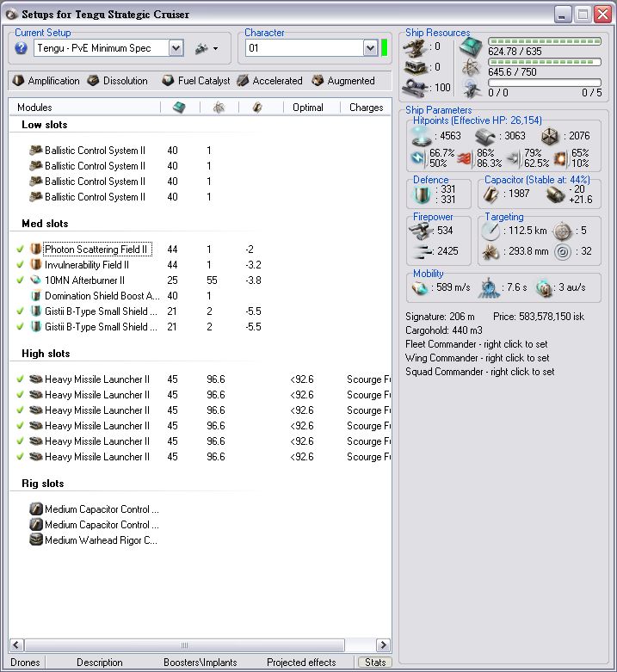The image size is (617, 672).
Task: Select the Dissolution subsystem icon
Action: coord(94,81)
